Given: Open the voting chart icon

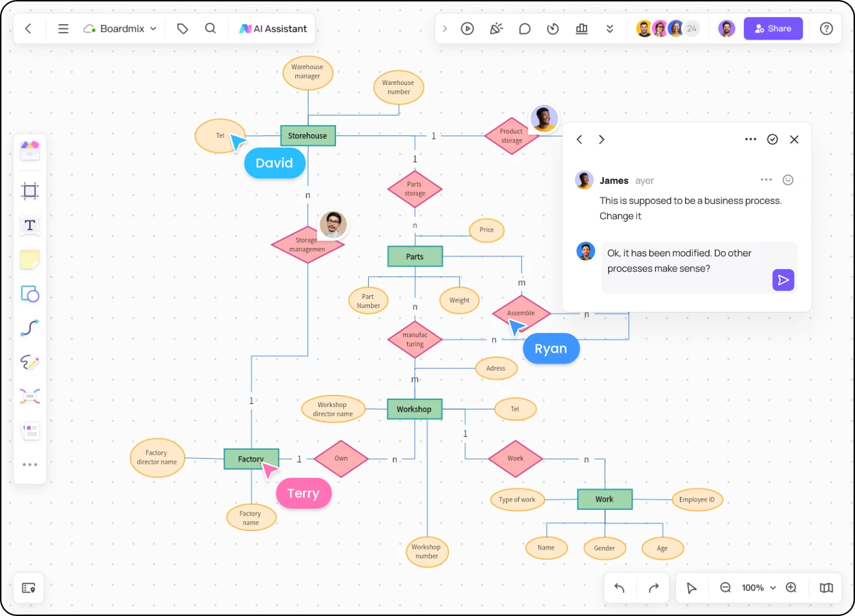Looking at the screenshot, I should tap(582, 29).
